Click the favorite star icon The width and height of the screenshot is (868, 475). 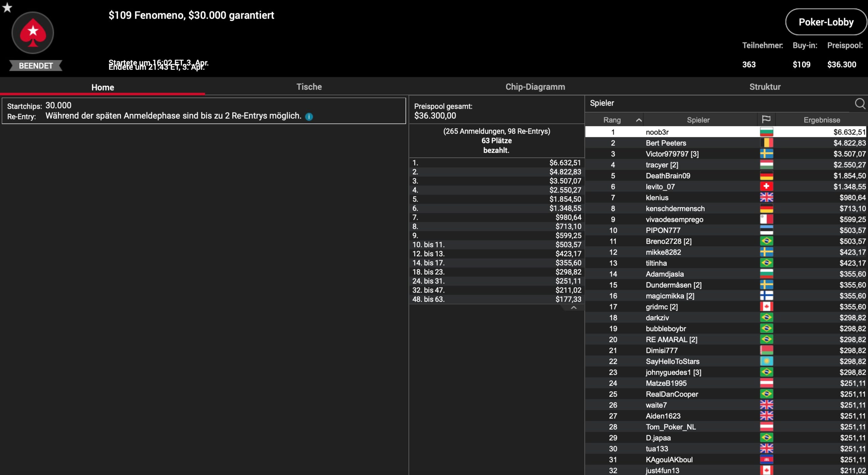point(7,7)
